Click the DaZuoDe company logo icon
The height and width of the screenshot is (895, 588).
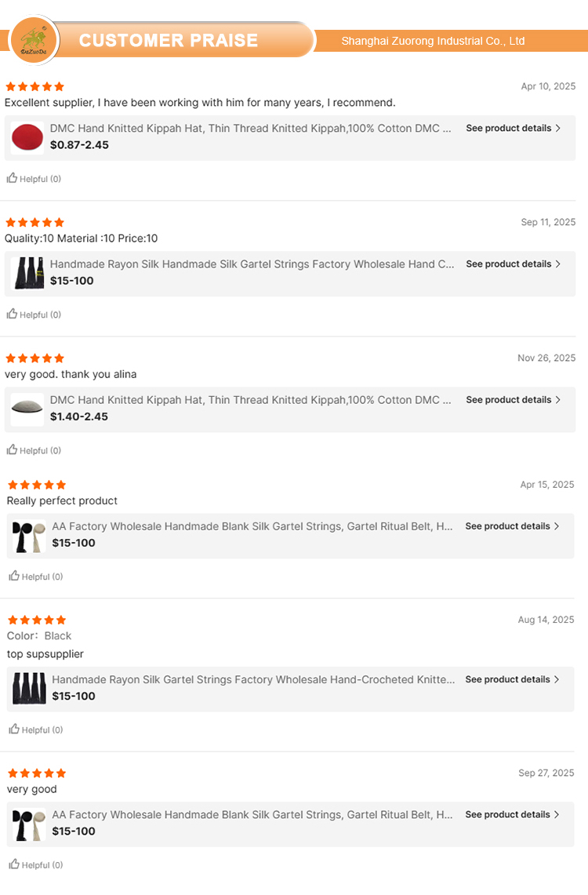[32, 39]
